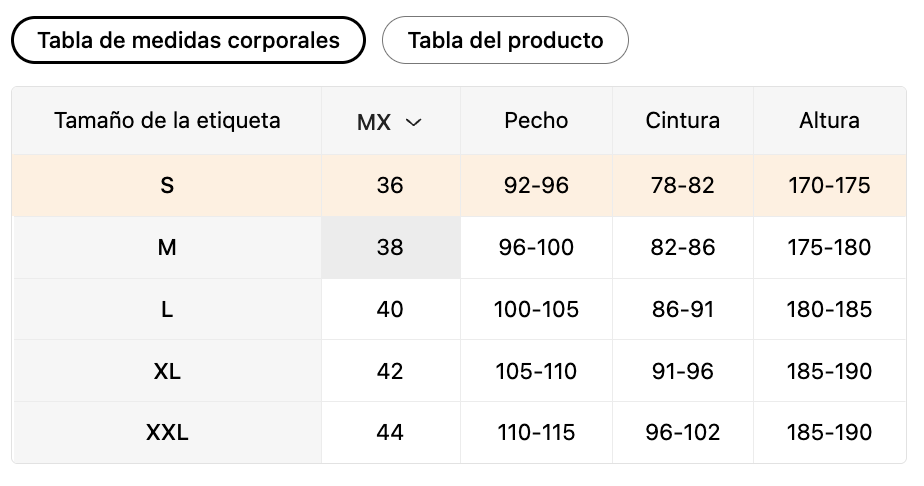Select the M size label cell
This screenshot has height=486, width=924.
pos(167,247)
